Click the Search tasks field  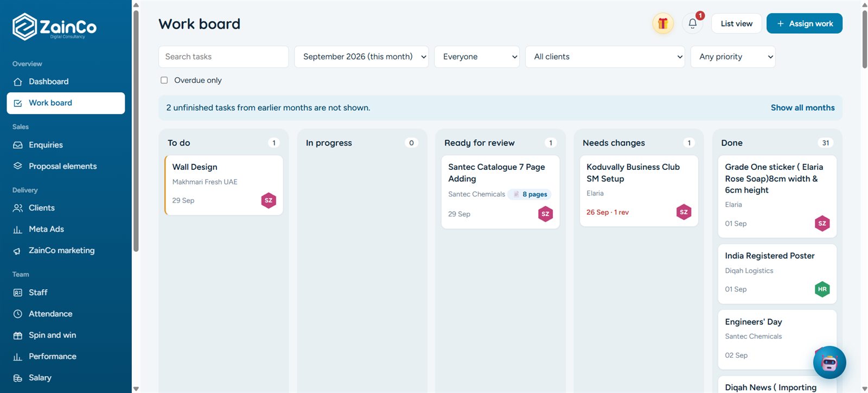pos(224,56)
